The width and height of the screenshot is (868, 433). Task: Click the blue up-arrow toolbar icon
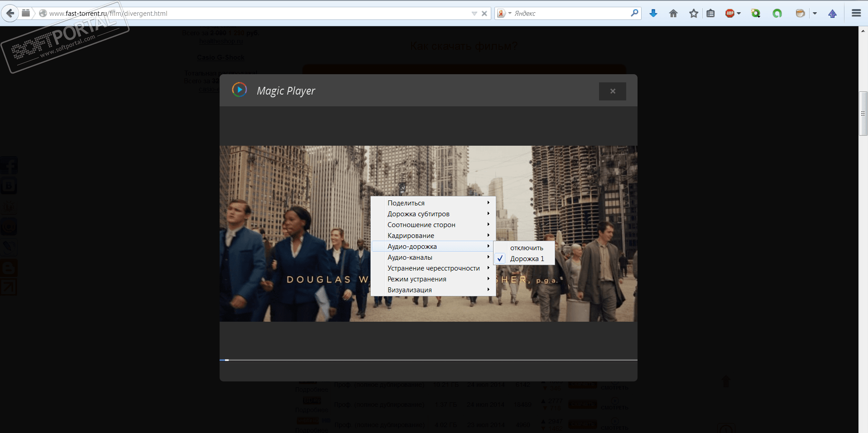pos(832,14)
